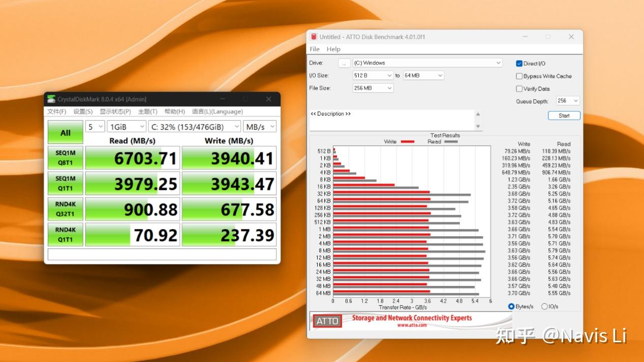644x362 pixels.
Task: Click the red Write legend swatch
Action: point(408,142)
